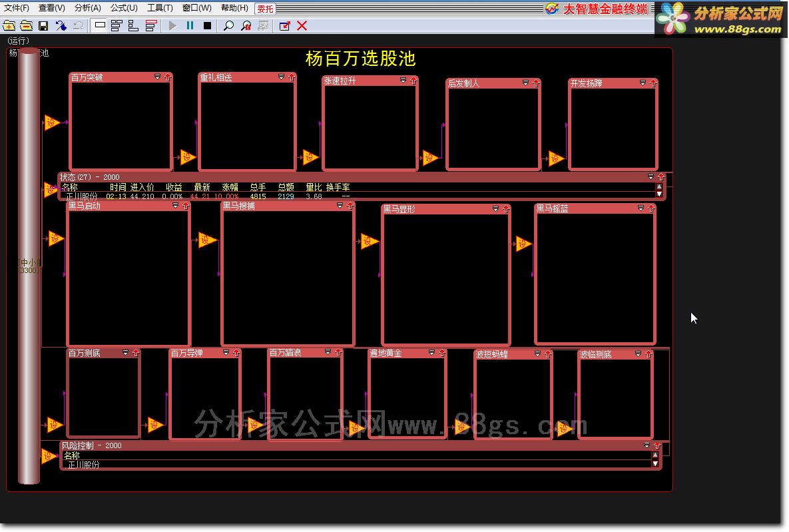Click the red X delete icon

tap(302, 26)
